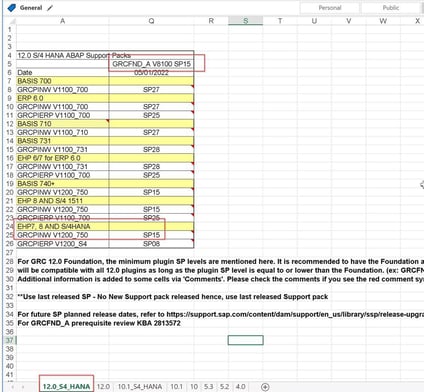
Task: Click the GRCFND_A V8100 SP15 cell
Action: point(151,64)
